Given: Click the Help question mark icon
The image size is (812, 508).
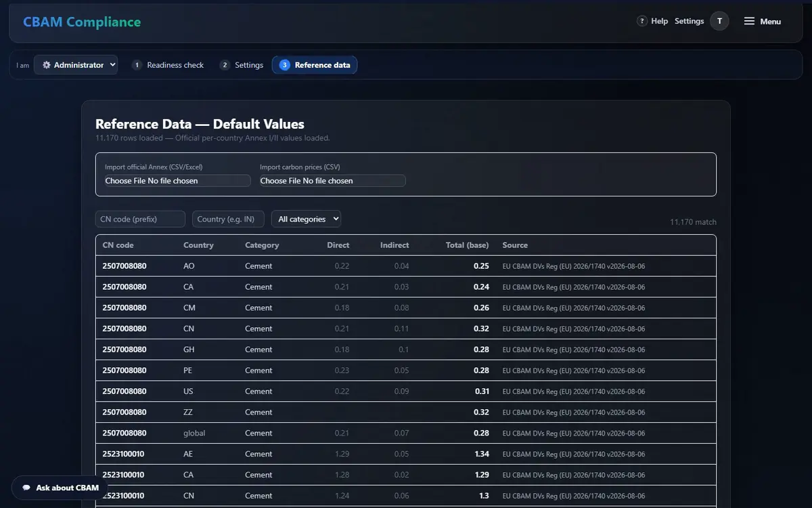Looking at the screenshot, I should point(642,21).
